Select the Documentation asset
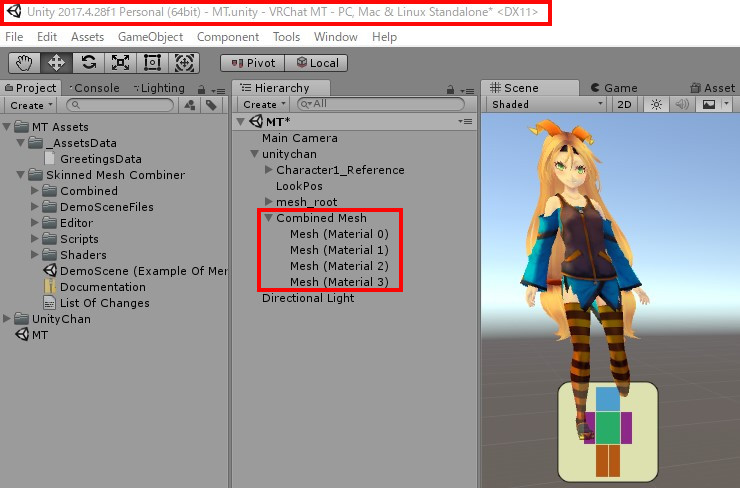The height and width of the screenshot is (488, 740). point(94,287)
